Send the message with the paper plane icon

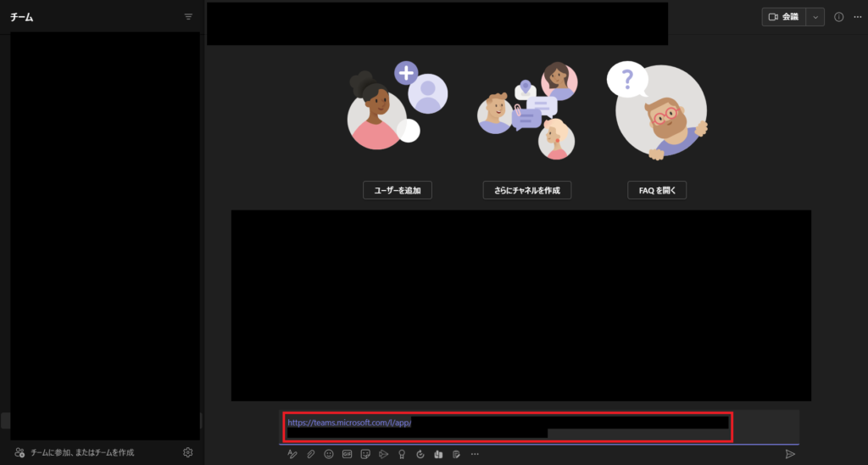click(x=790, y=455)
